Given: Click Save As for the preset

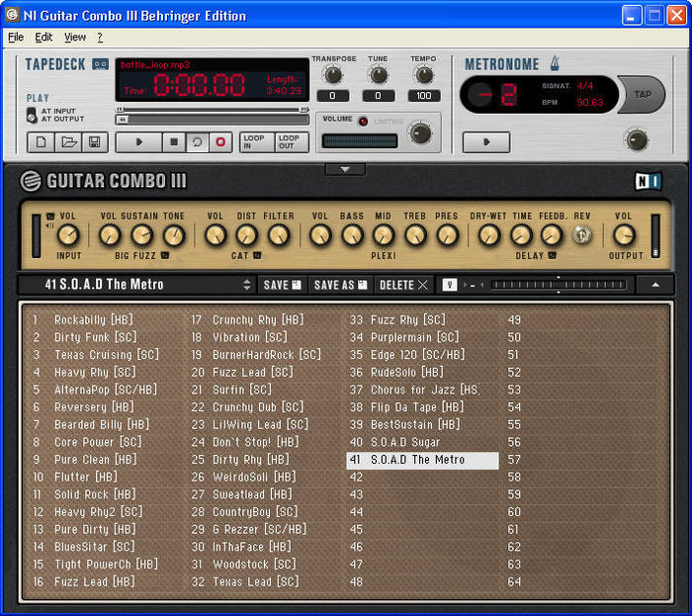Looking at the screenshot, I should pos(340,285).
